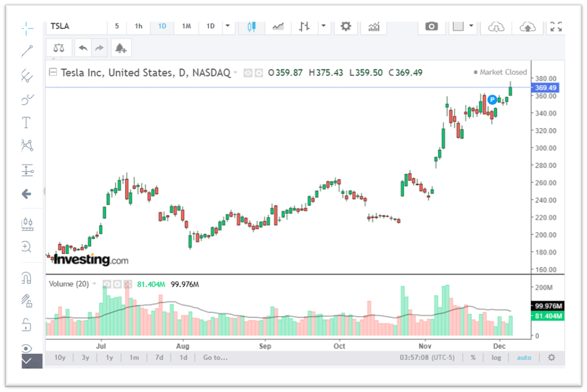Click the 03:57:08 (UTC-5) timezone

427,358
